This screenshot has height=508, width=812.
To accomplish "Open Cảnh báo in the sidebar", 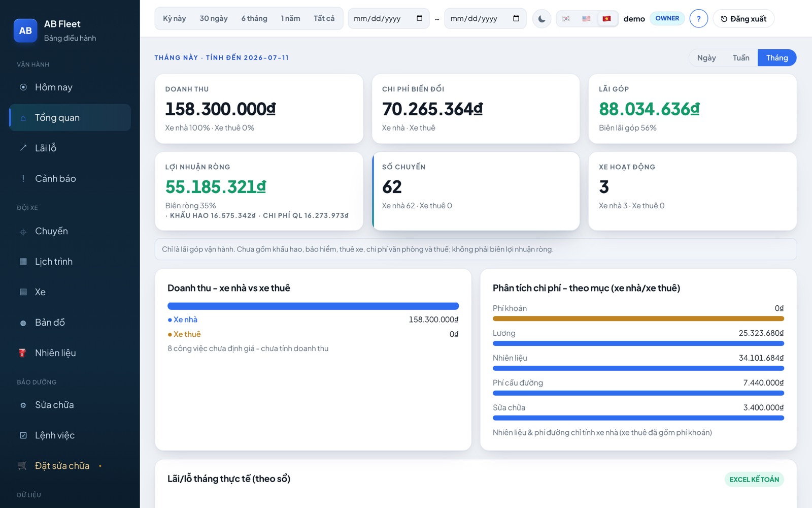I will tap(70, 178).
